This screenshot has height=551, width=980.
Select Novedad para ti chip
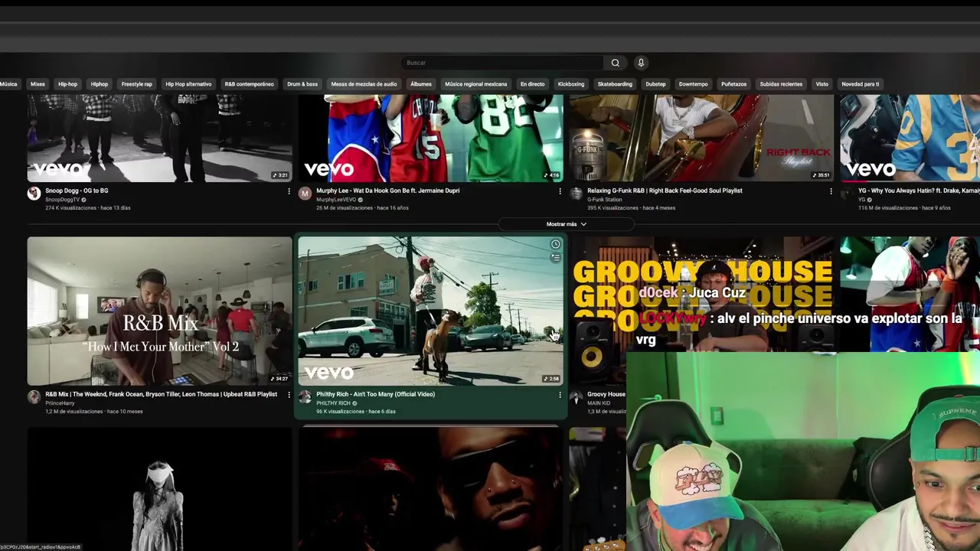(861, 84)
